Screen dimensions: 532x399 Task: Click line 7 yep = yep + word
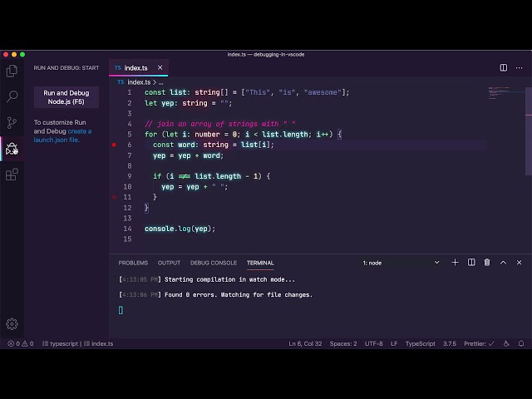coord(189,155)
